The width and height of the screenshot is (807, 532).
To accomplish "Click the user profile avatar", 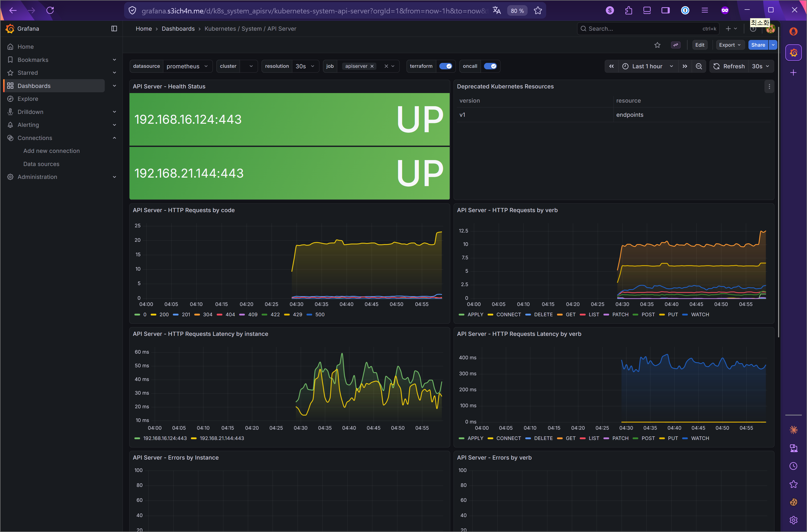I will (x=770, y=29).
